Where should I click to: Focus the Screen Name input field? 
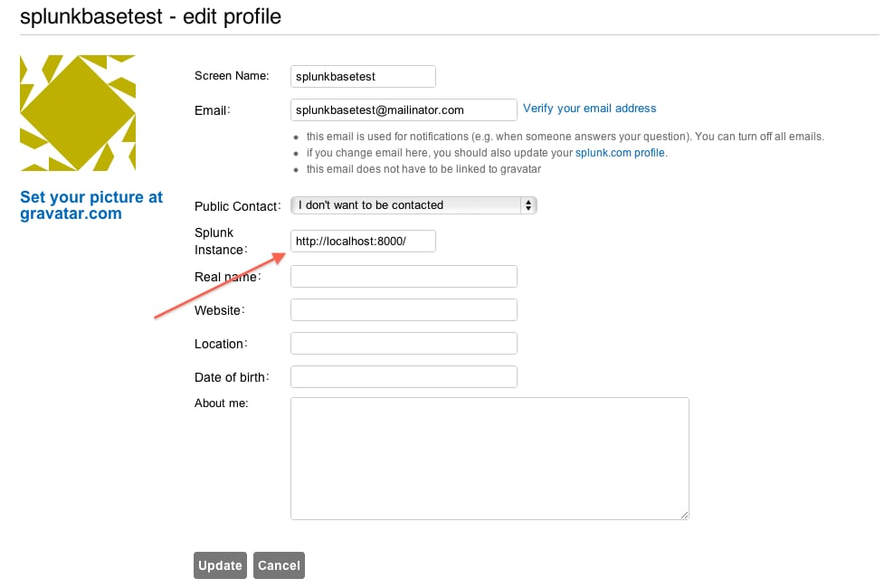coord(363,76)
